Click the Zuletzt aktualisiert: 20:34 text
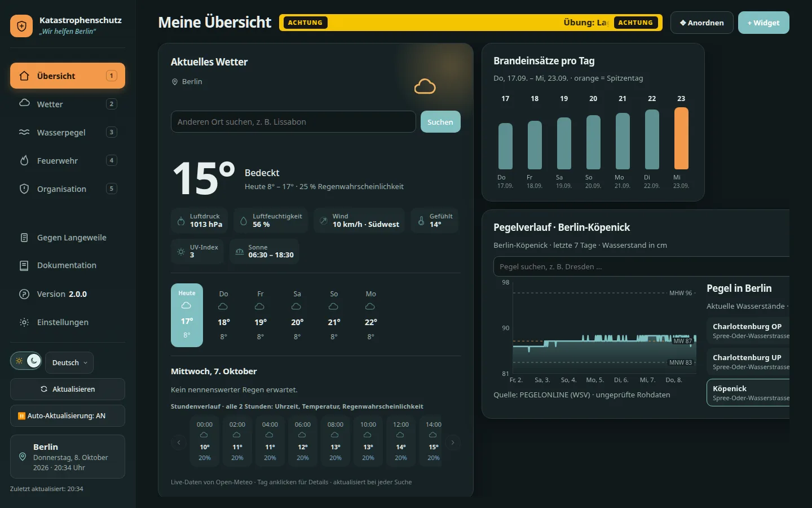This screenshot has width=812, height=508. point(46,489)
